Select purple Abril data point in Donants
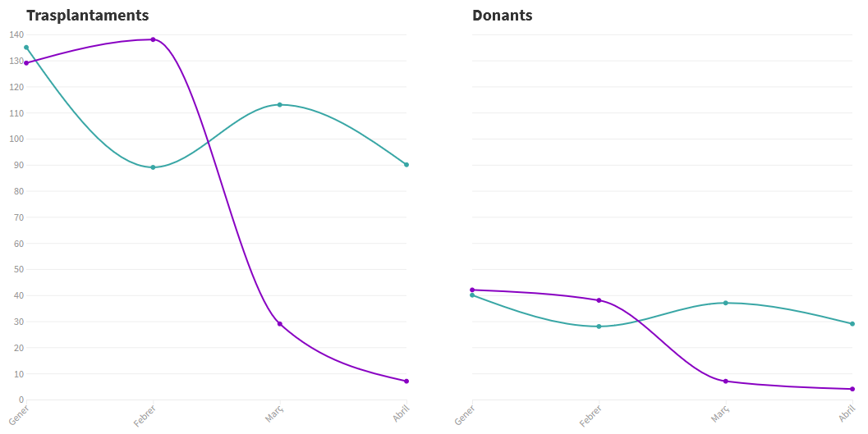Screen dimensions: 868x434 [852, 389]
